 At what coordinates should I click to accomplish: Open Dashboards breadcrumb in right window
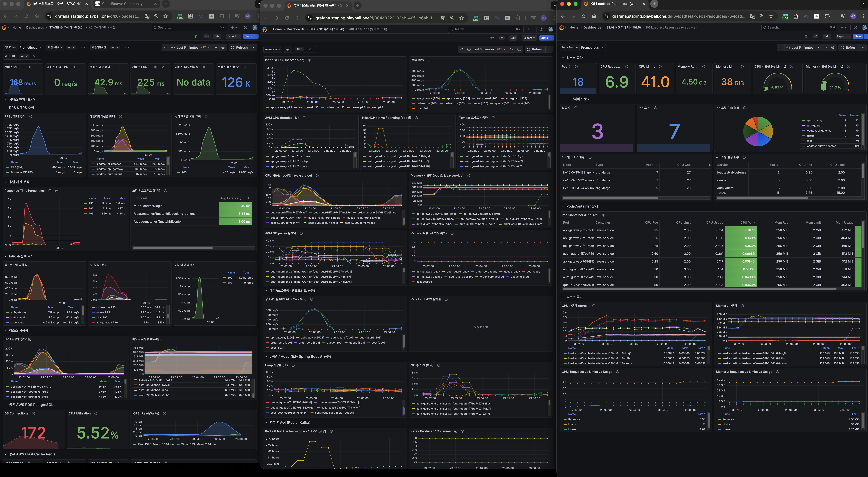(x=592, y=27)
